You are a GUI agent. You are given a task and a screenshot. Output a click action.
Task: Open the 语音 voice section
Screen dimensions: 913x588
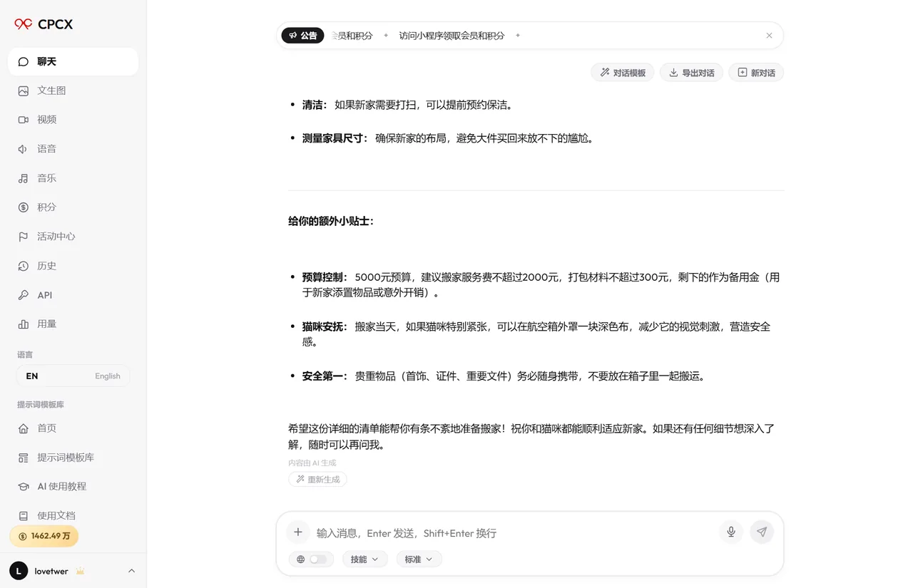[73, 149]
